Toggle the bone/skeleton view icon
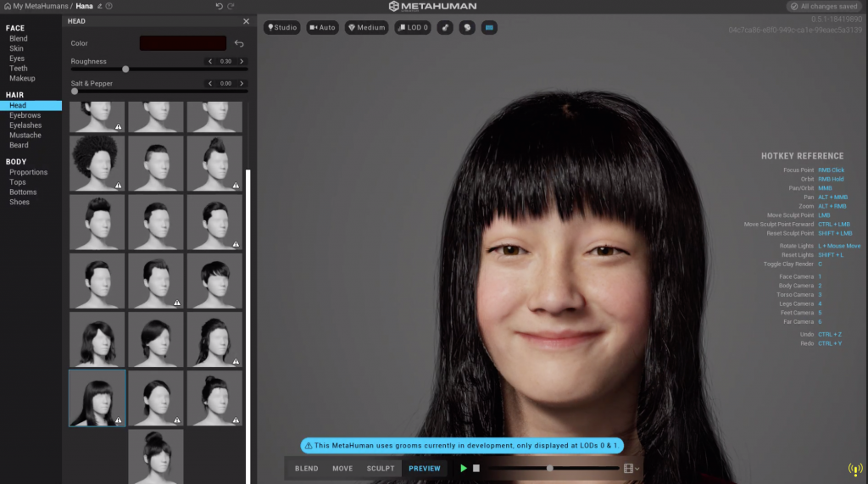The width and height of the screenshot is (868, 484). pyautogui.click(x=445, y=27)
